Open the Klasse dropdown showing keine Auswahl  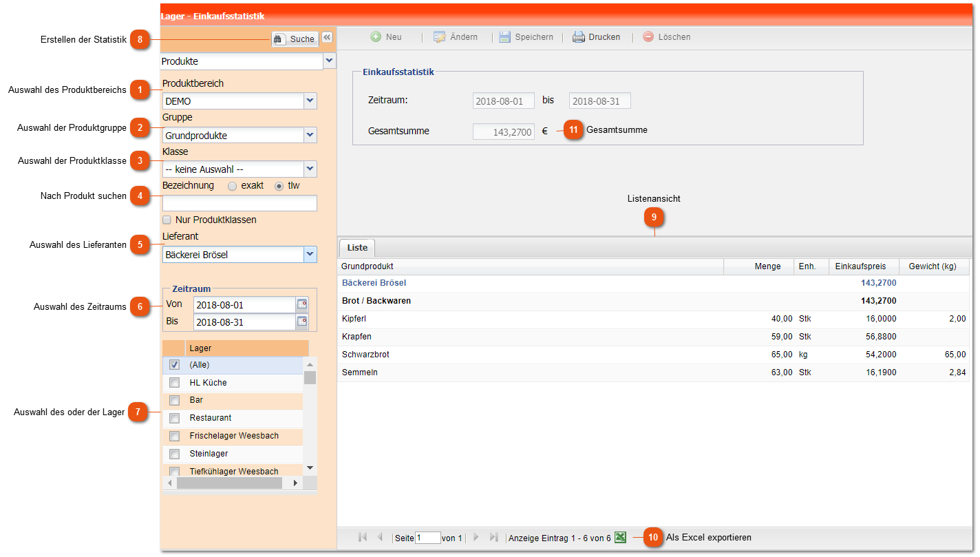[x=310, y=169]
